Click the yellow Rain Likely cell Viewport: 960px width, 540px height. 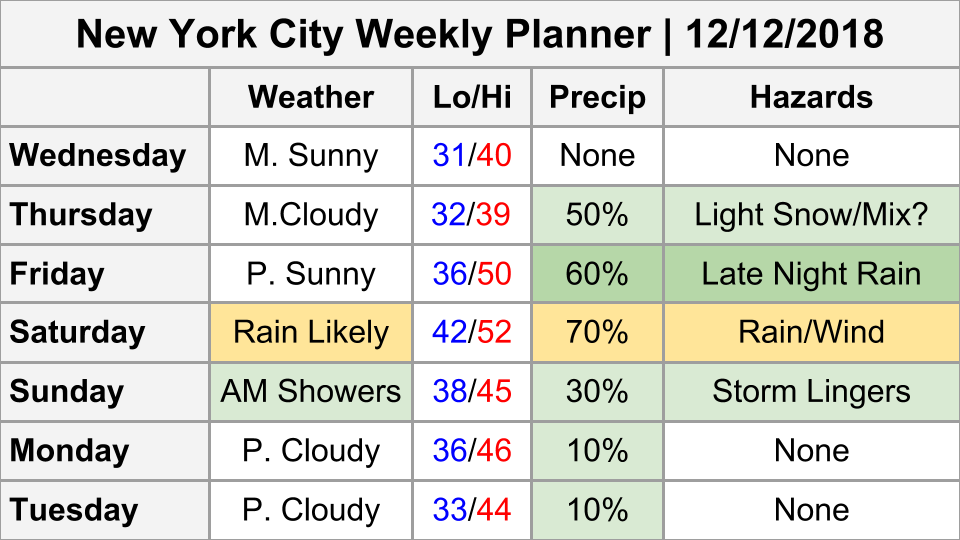tap(311, 332)
